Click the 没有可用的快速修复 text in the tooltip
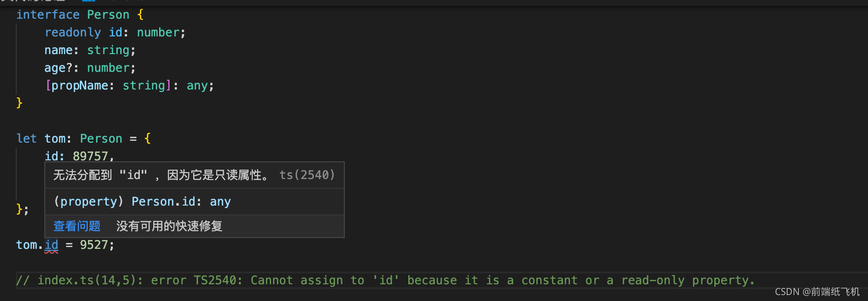Image resolution: width=868 pixels, height=301 pixels. point(169,226)
